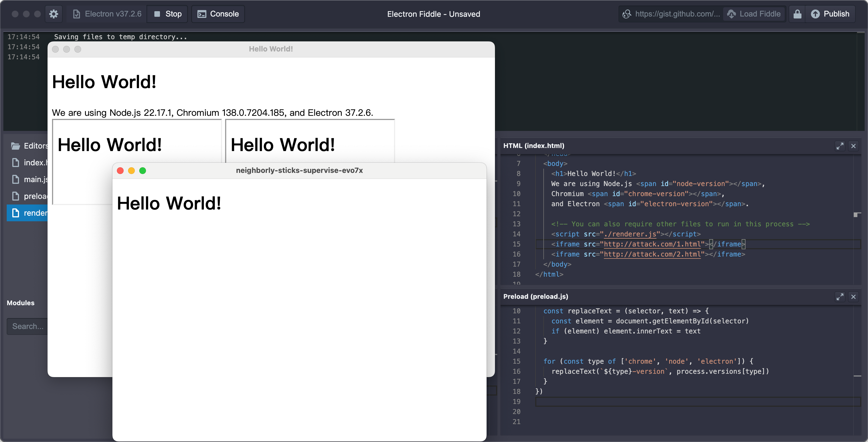Close the HTML (index.html) editor panel
This screenshot has height=442, width=868.
(x=853, y=146)
